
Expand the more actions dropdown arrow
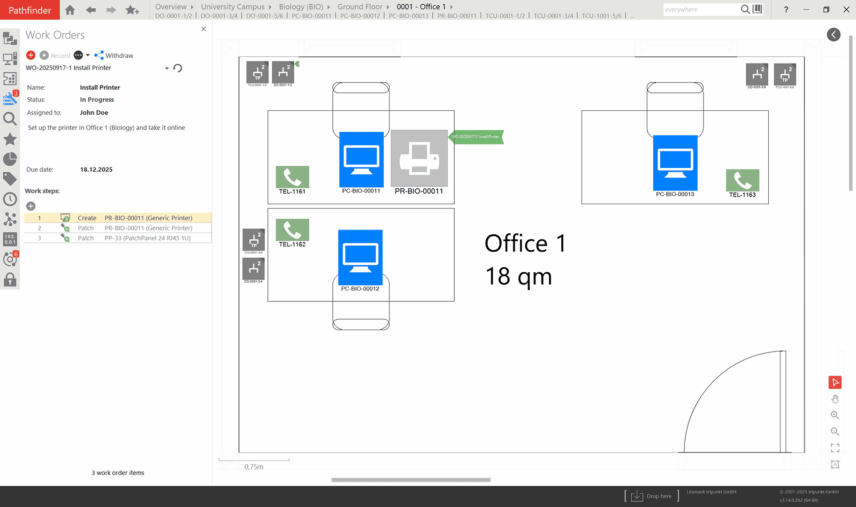coord(88,55)
